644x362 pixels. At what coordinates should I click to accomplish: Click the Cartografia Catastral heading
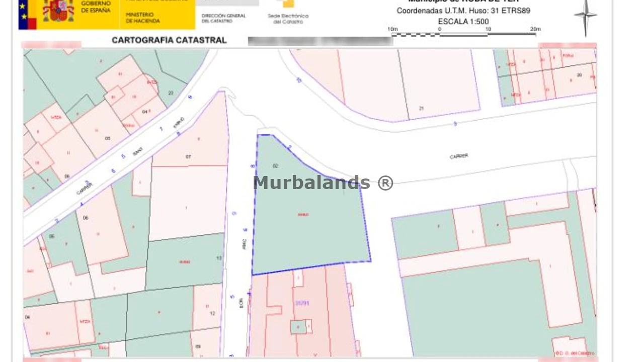pyautogui.click(x=169, y=40)
